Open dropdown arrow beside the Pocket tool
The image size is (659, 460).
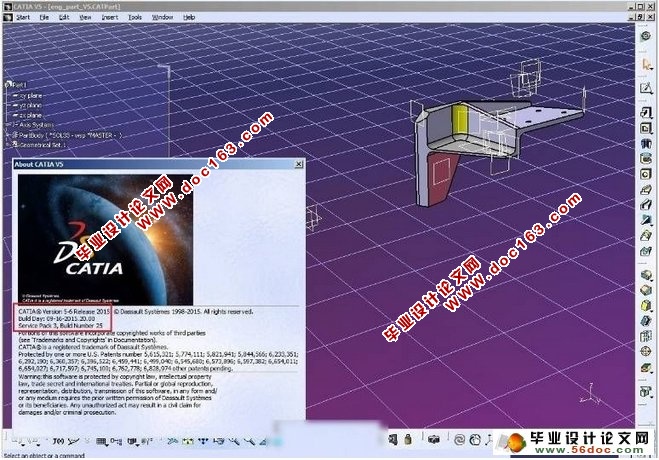pyautogui.click(x=652, y=133)
